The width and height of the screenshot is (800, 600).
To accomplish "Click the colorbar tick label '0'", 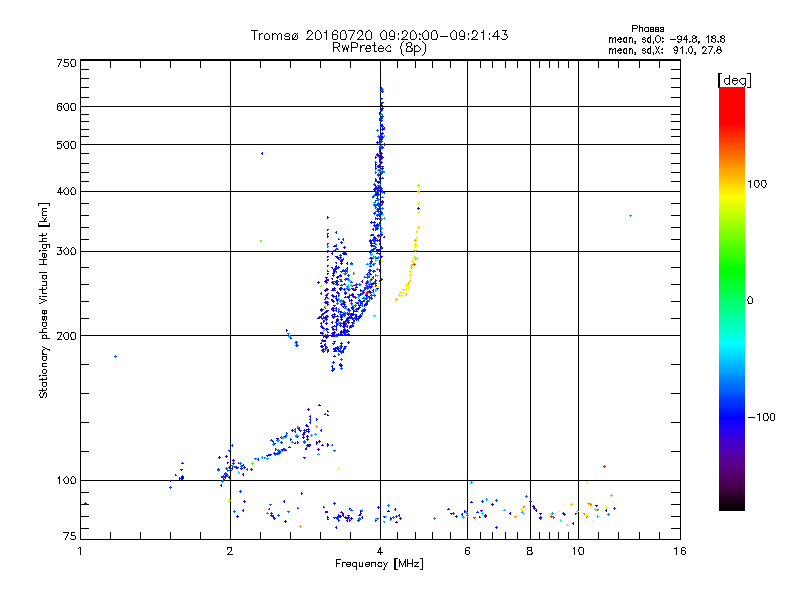I will click(x=749, y=301).
